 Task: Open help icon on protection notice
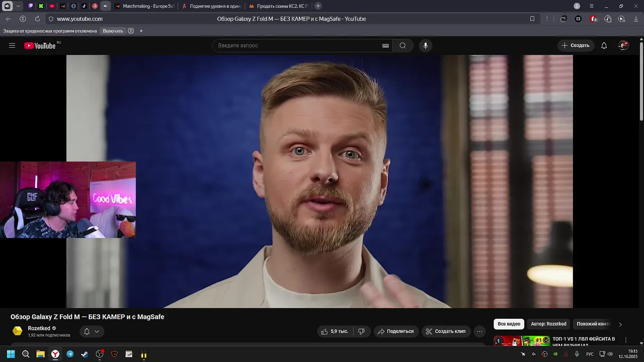[131, 31]
